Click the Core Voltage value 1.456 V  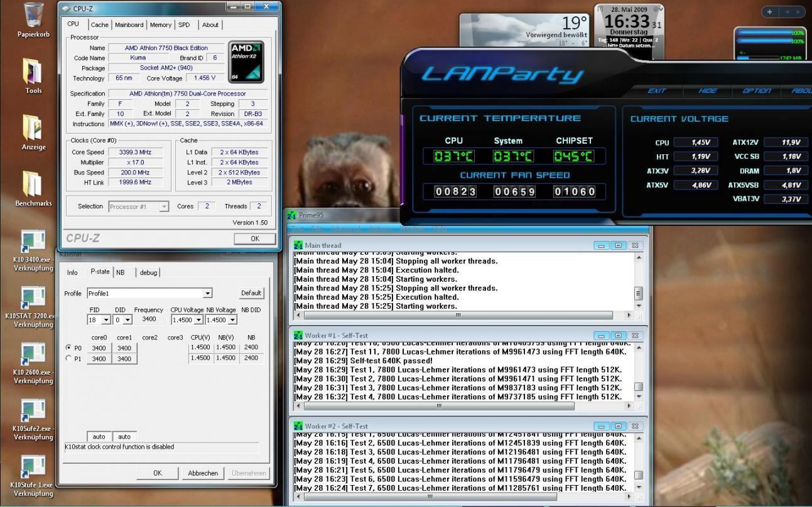205,78
